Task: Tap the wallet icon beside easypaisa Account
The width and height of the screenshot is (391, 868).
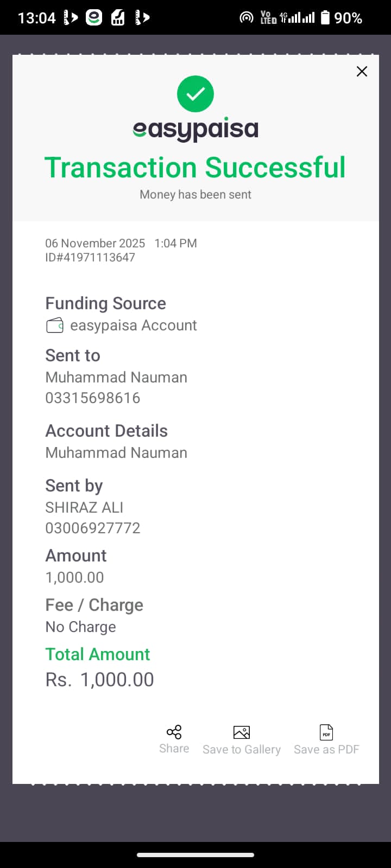Action: pos(55,325)
